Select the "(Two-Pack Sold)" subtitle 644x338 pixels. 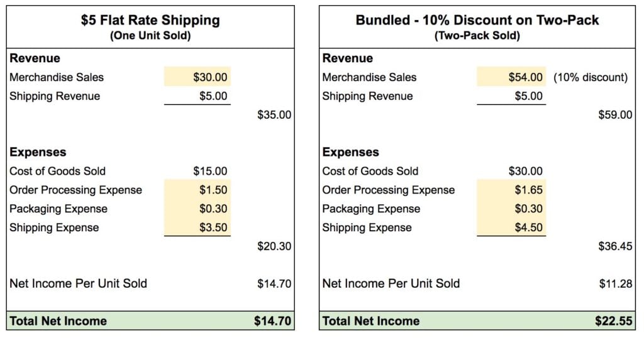(x=477, y=36)
